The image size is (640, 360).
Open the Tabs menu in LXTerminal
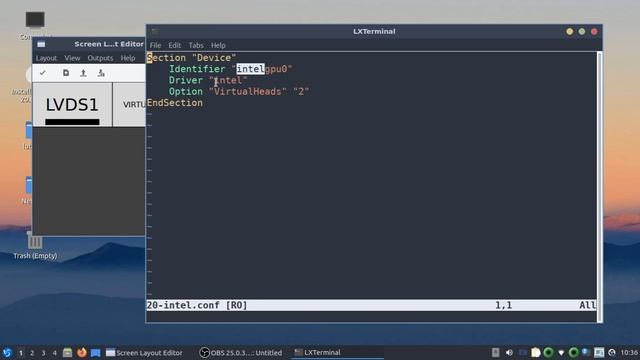[x=196, y=45]
